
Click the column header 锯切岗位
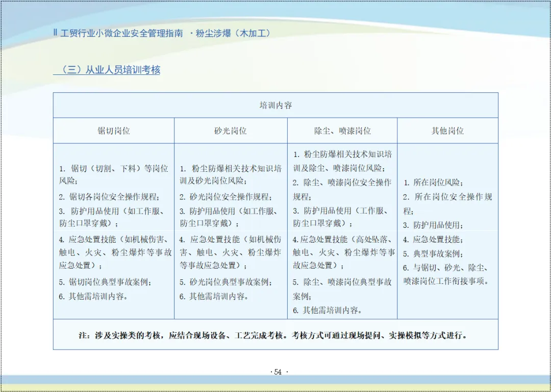tap(113, 131)
